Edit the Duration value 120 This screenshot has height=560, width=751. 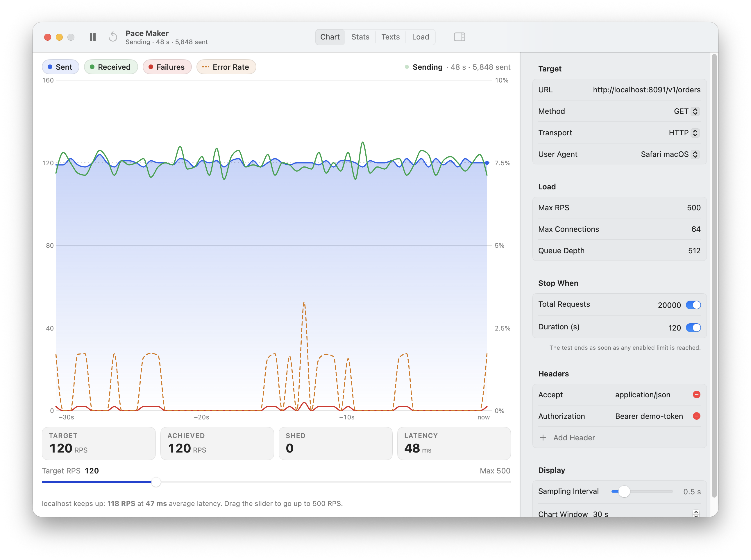click(x=674, y=328)
